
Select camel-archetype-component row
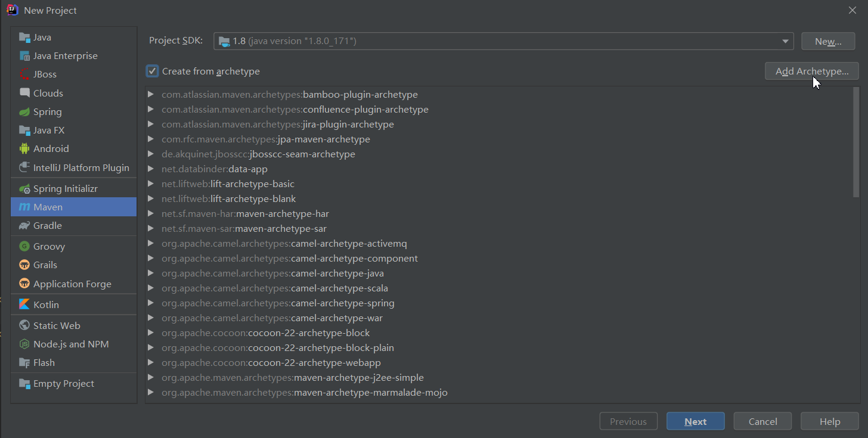(x=499, y=258)
